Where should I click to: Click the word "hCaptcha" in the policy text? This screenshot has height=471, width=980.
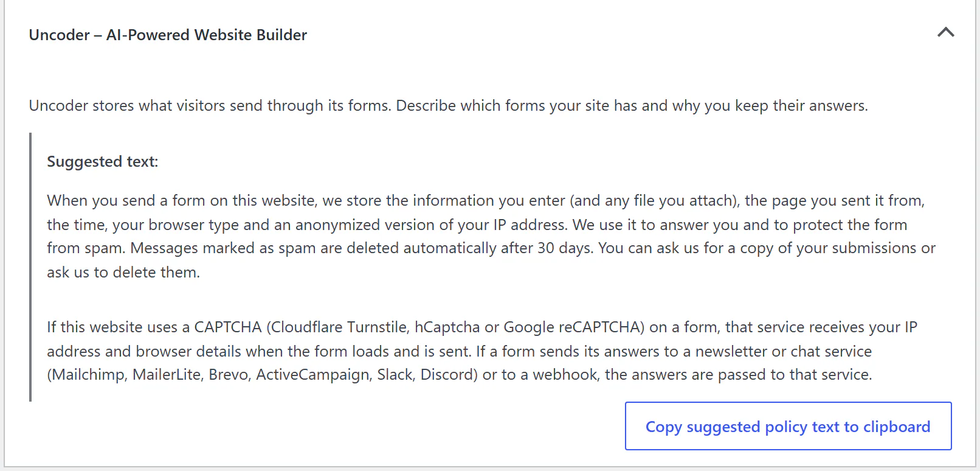(447, 327)
